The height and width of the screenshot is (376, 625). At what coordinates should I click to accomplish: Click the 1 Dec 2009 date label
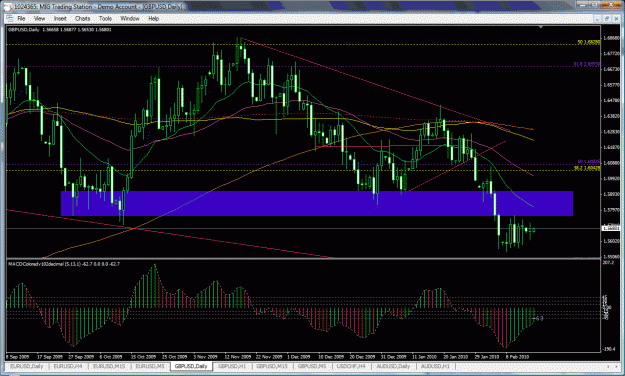(299, 357)
